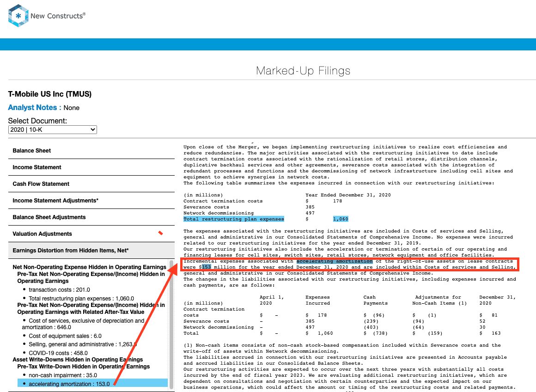
Task: Click the $163 December 31 total value
Action: [x=496, y=333]
